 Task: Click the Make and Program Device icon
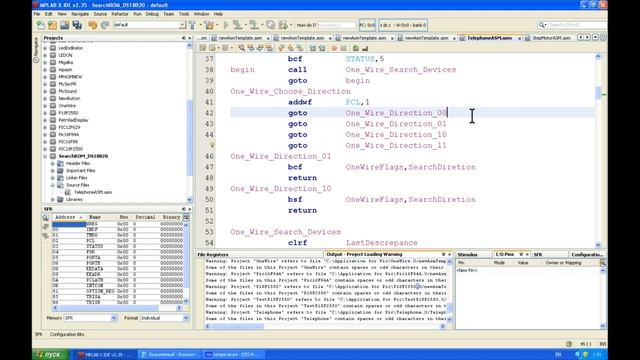pyautogui.click(x=237, y=25)
